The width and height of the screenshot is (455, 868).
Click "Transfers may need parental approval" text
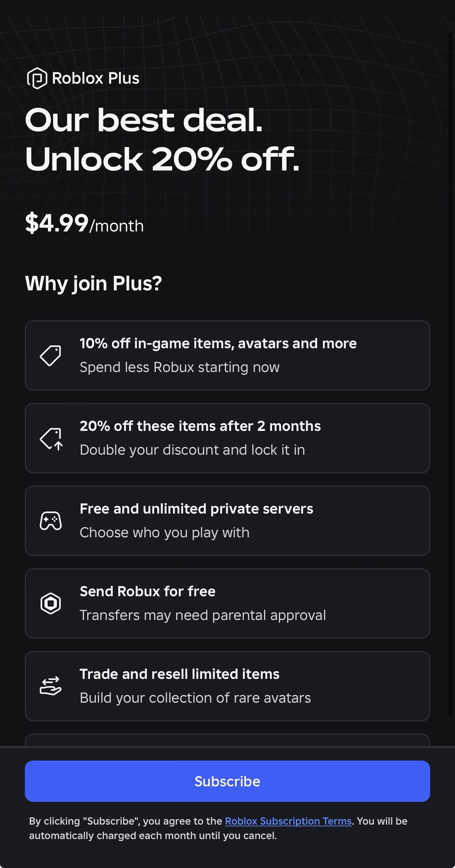(x=203, y=615)
